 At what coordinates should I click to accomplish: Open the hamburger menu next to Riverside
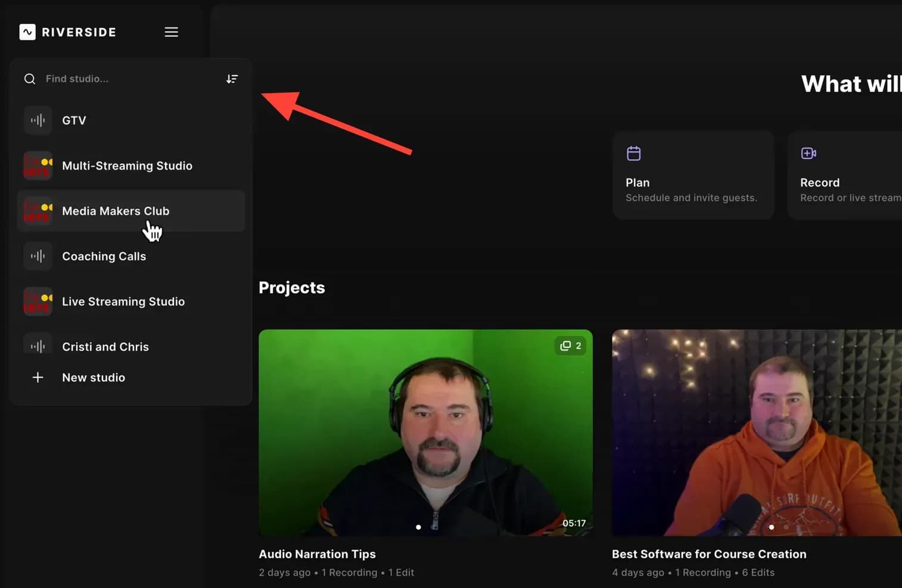tap(171, 32)
